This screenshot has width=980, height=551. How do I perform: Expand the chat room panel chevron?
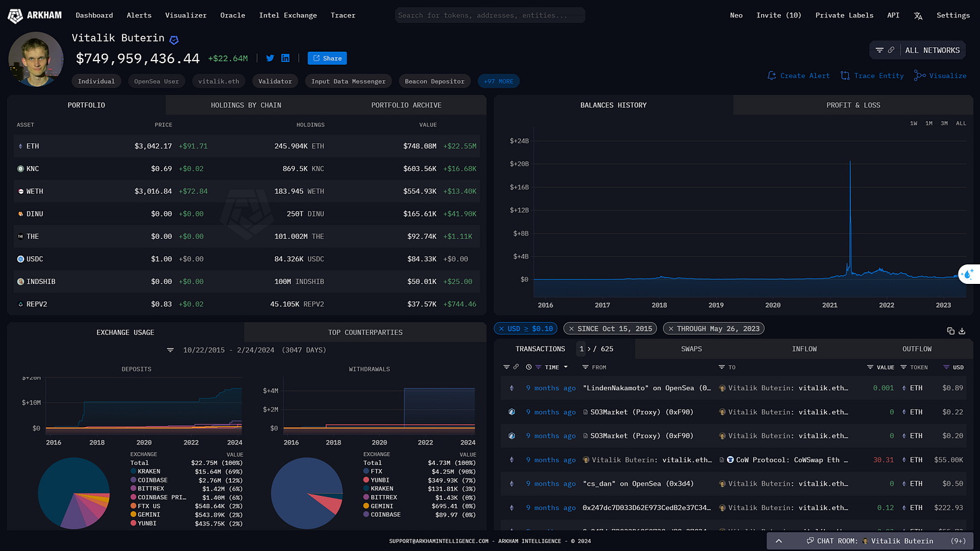click(x=779, y=541)
